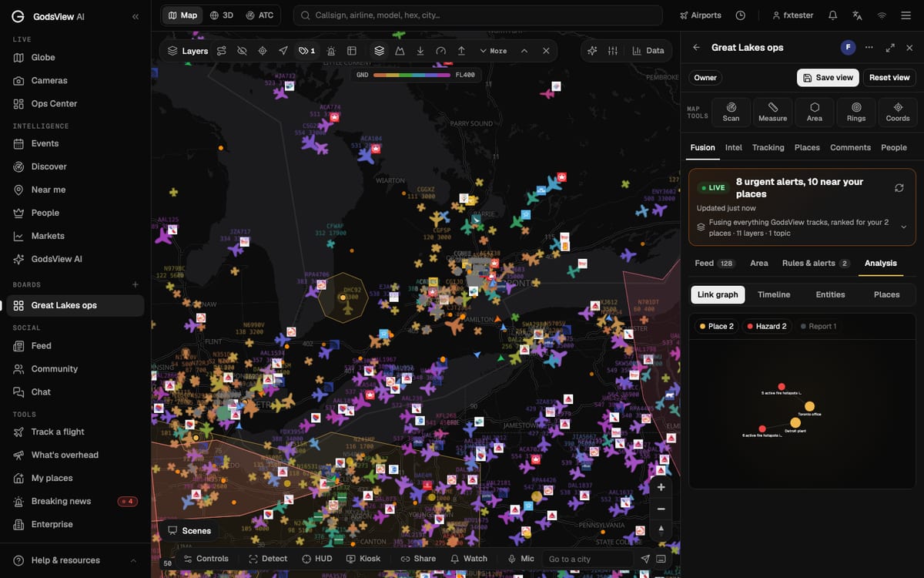
Task: Click the crosshair target icon in map toolbar
Action: point(263,51)
